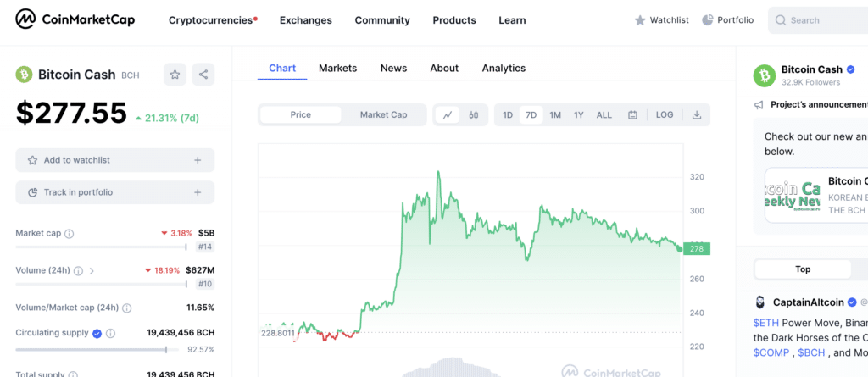Image resolution: width=868 pixels, height=377 pixels.
Task: Toggle the LOG scale on chart
Action: 665,114
